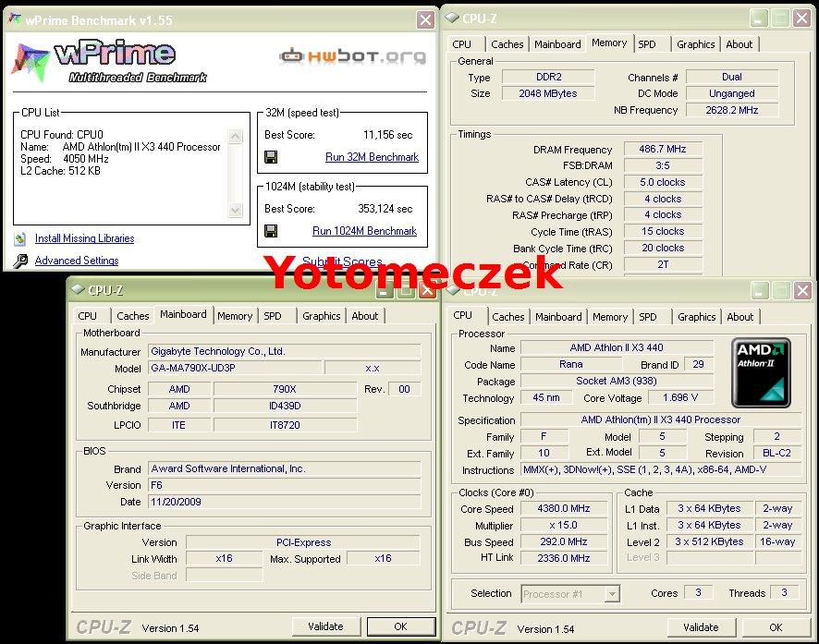The width and height of the screenshot is (819, 644).
Task: Click the AMD Athlon II processor logo
Action: tap(761, 372)
